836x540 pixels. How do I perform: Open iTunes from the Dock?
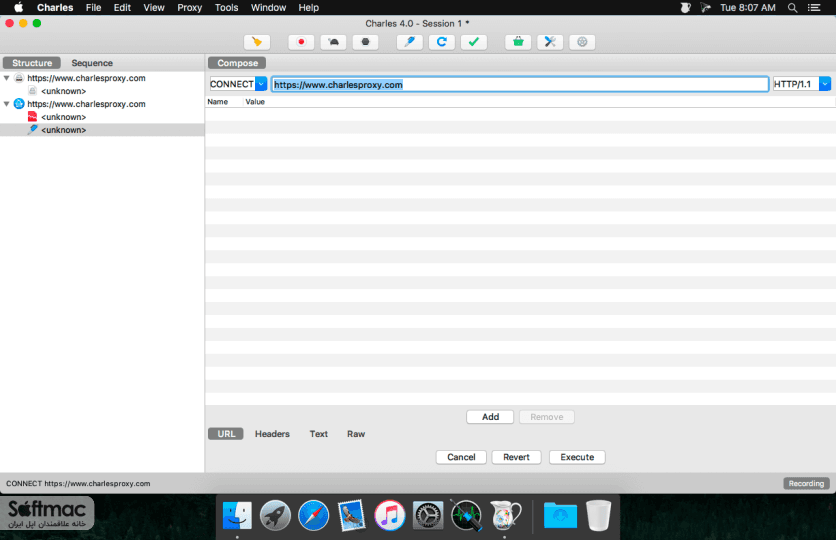(390, 515)
